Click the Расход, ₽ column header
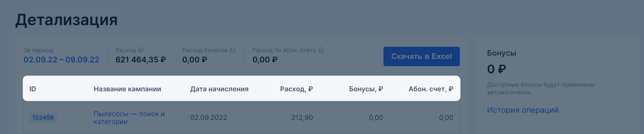The width and height of the screenshot is (644, 134). [x=296, y=89]
